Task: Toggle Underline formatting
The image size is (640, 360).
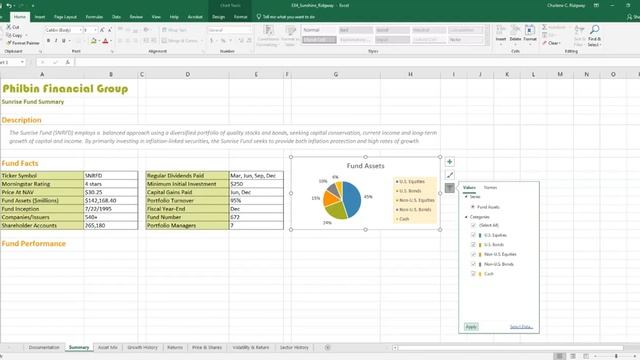Action: (x=63, y=41)
